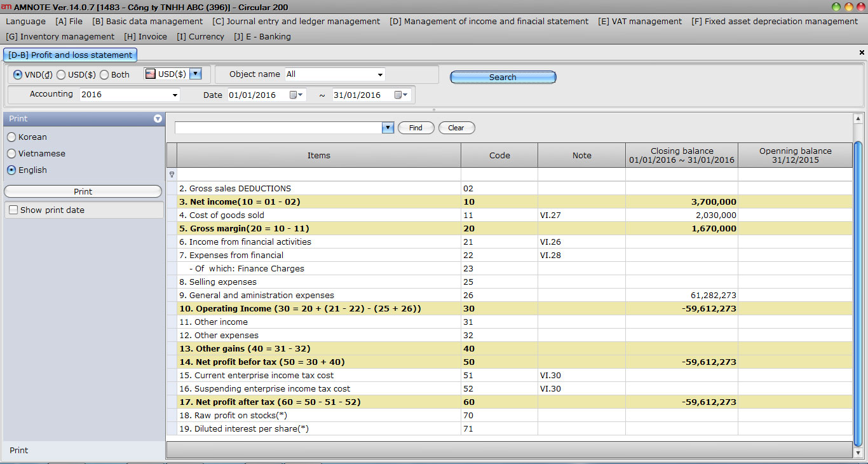Click the filter funnel icon in grid
The width and height of the screenshot is (868, 464).
coord(172,174)
